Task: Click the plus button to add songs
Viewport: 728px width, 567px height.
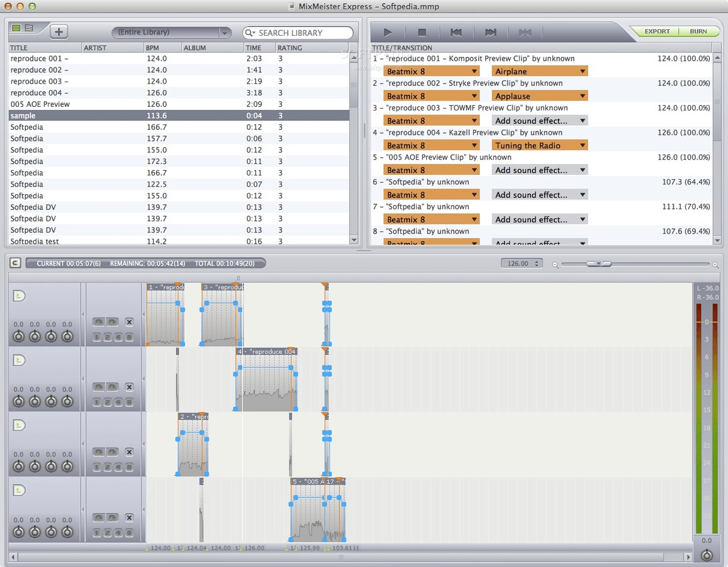Action: click(58, 32)
